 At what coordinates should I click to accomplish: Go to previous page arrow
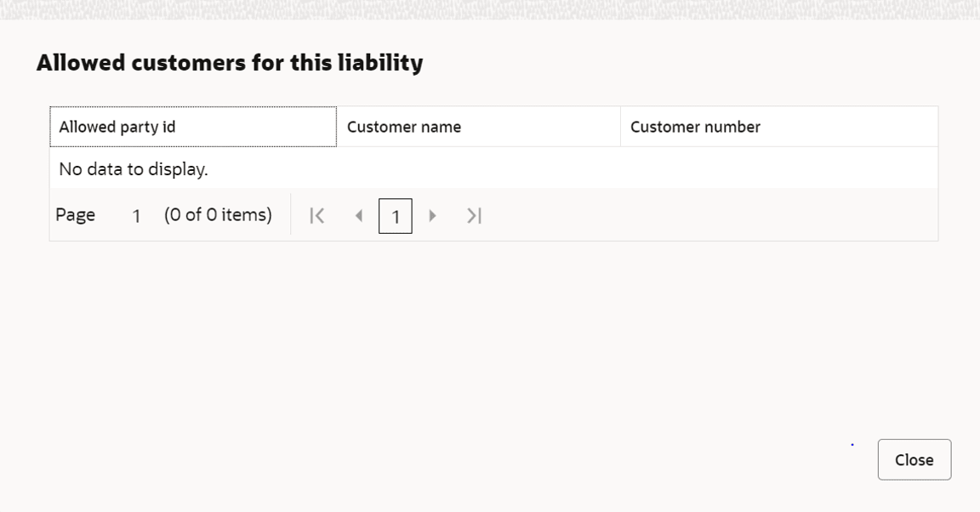(359, 216)
